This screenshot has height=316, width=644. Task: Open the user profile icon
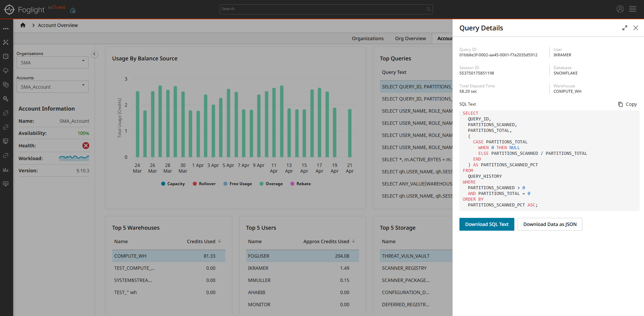tap(620, 9)
